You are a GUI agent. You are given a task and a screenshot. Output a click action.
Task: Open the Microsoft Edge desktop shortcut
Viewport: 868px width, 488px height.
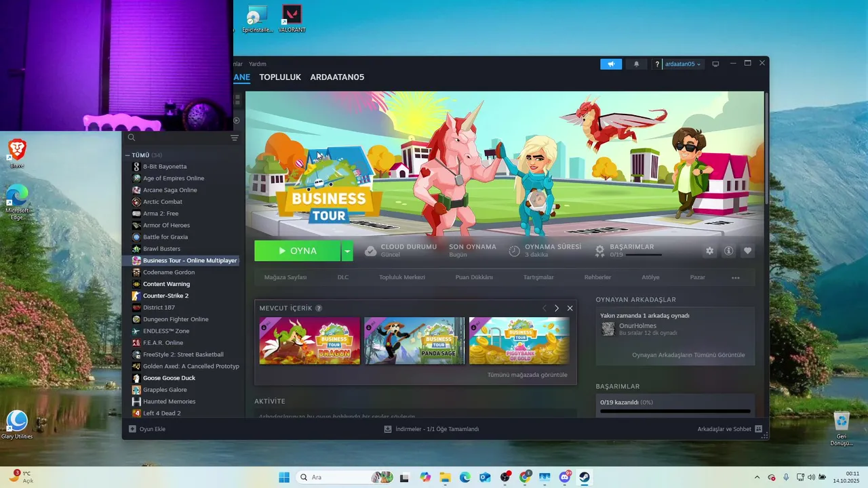(x=17, y=202)
